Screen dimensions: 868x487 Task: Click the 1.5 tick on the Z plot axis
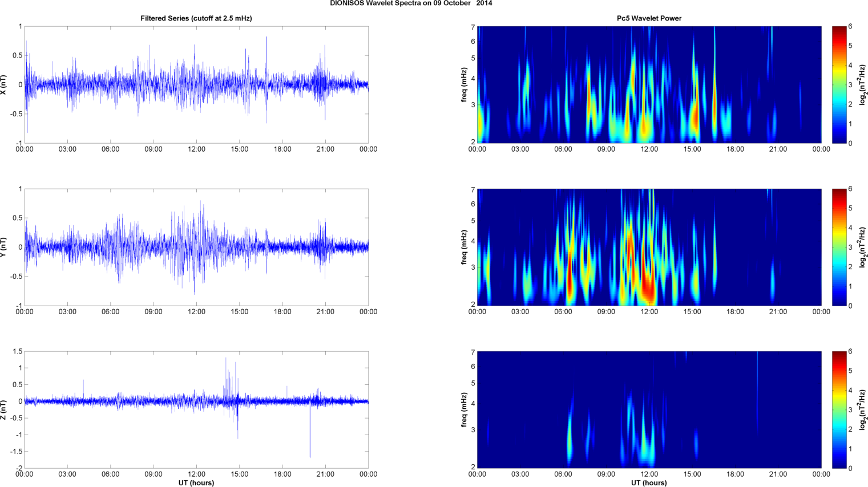click(18, 352)
